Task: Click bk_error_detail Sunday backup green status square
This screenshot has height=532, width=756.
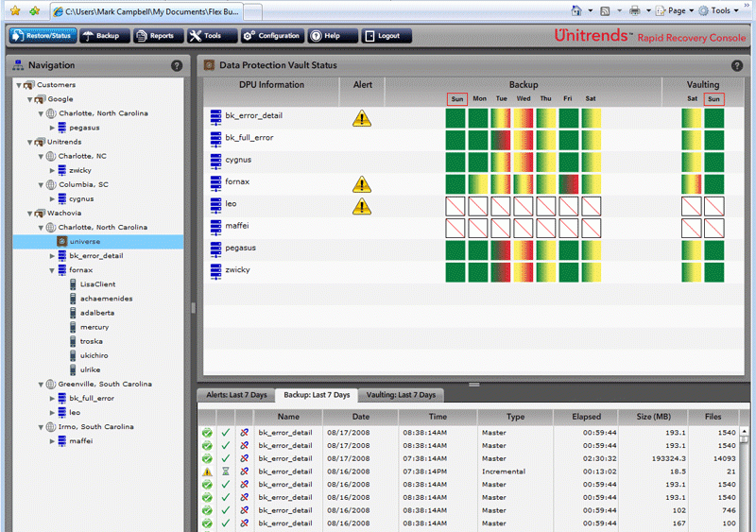Action: point(455,118)
